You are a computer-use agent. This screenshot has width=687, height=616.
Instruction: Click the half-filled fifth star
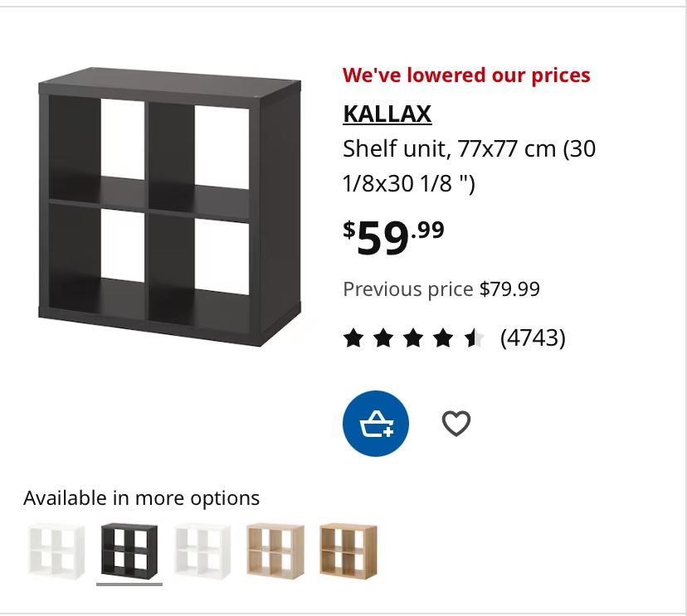pyautogui.click(x=475, y=337)
